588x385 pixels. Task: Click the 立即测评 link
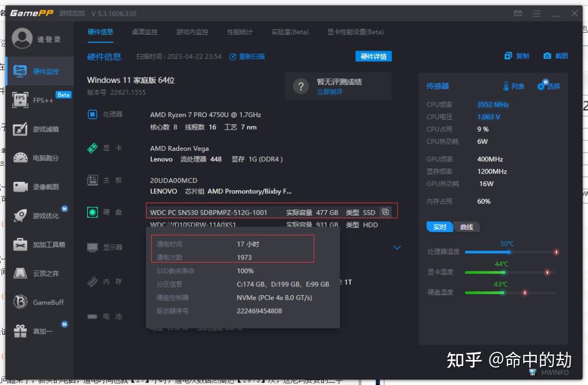pos(329,92)
